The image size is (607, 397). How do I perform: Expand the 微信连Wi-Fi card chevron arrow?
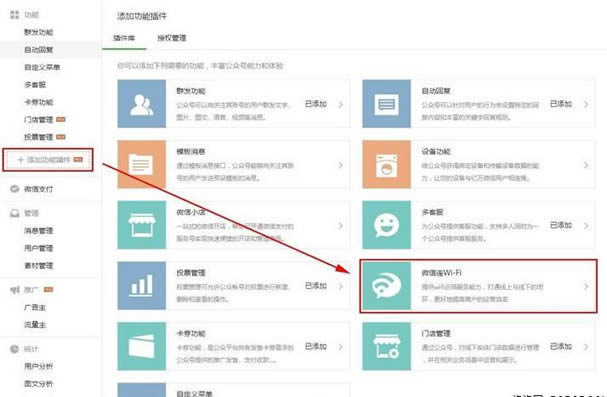coord(586,286)
